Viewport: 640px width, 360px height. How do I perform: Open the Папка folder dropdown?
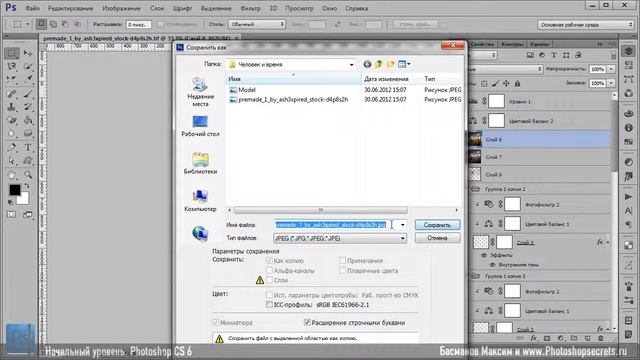tap(351, 64)
